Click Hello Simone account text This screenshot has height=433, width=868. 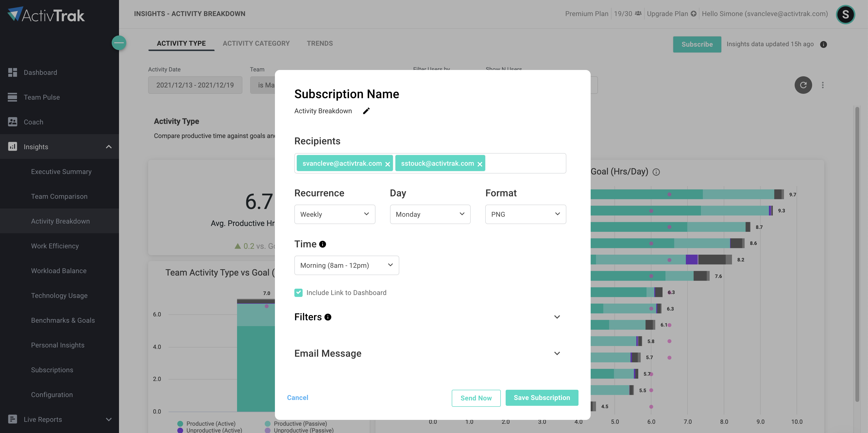coord(765,14)
